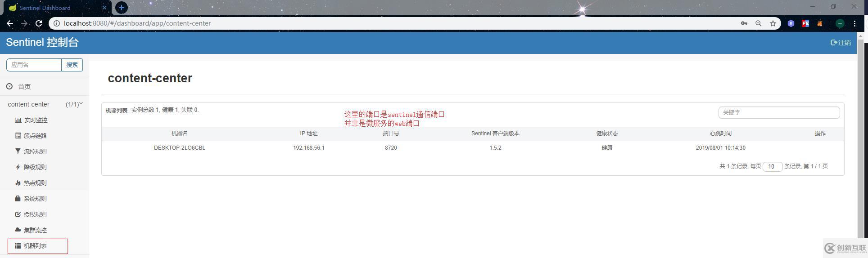Click the orange extension icon
This screenshot has height=258, width=868.
(x=820, y=23)
